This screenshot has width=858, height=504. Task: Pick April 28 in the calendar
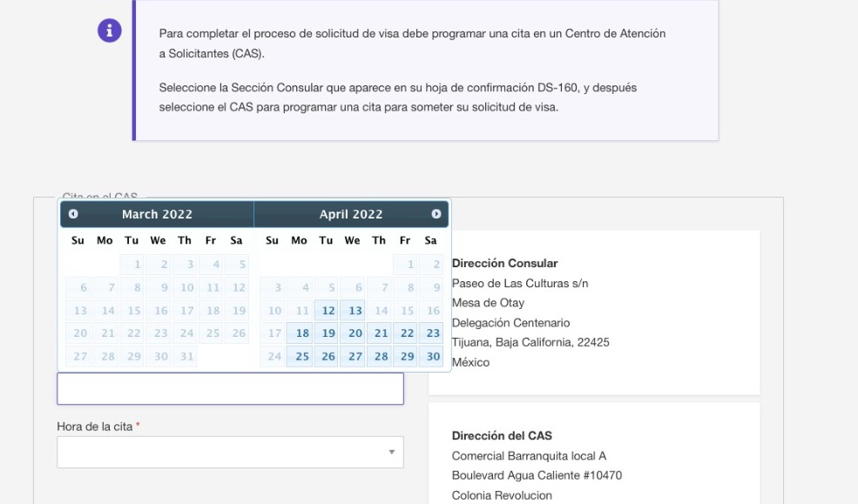click(380, 356)
